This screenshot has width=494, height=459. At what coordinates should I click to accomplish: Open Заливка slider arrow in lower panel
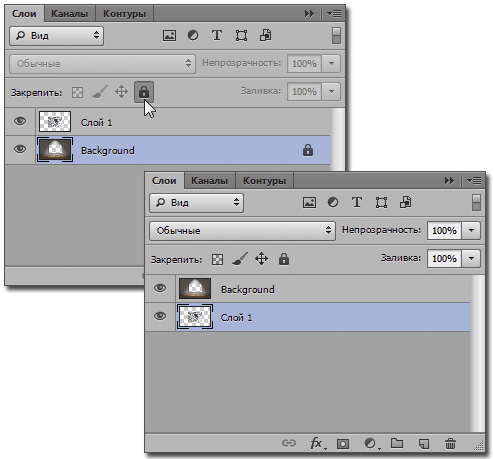click(471, 258)
